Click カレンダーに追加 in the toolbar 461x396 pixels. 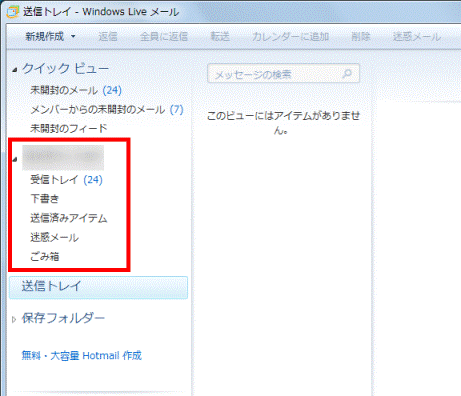[290, 36]
